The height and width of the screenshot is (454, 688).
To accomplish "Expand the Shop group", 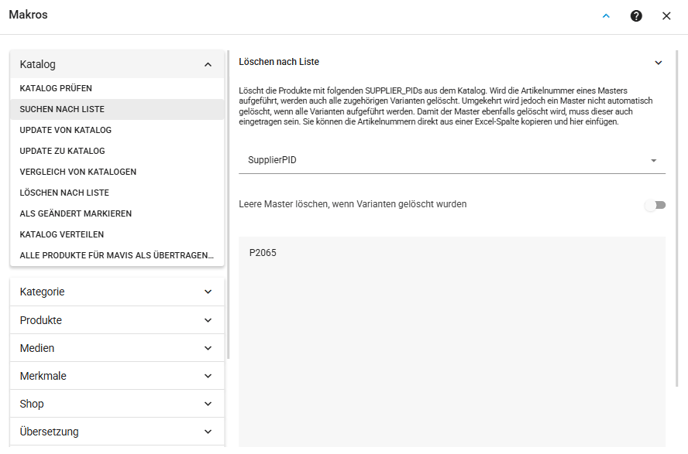I will [x=117, y=404].
